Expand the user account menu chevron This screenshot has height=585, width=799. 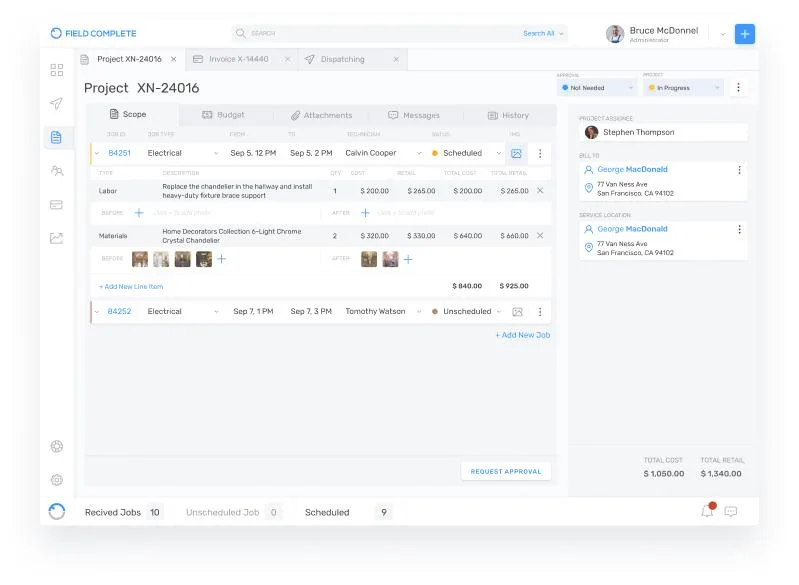pyautogui.click(x=723, y=34)
